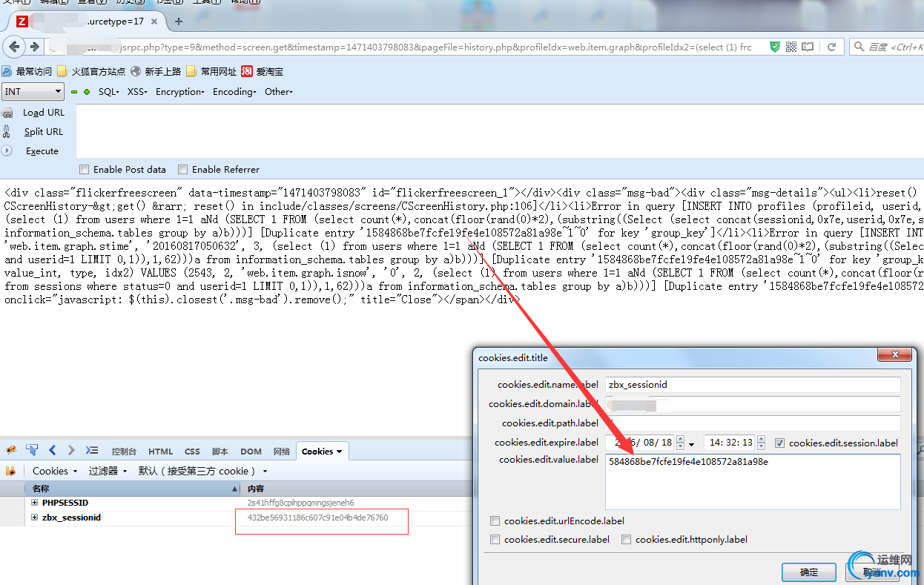Click the browser back arrow button

[x=14, y=47]
